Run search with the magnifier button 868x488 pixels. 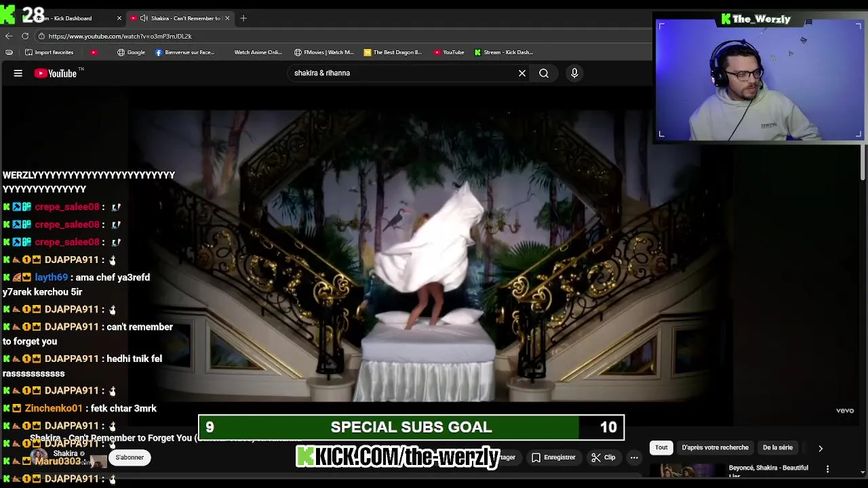coord(544,73)
